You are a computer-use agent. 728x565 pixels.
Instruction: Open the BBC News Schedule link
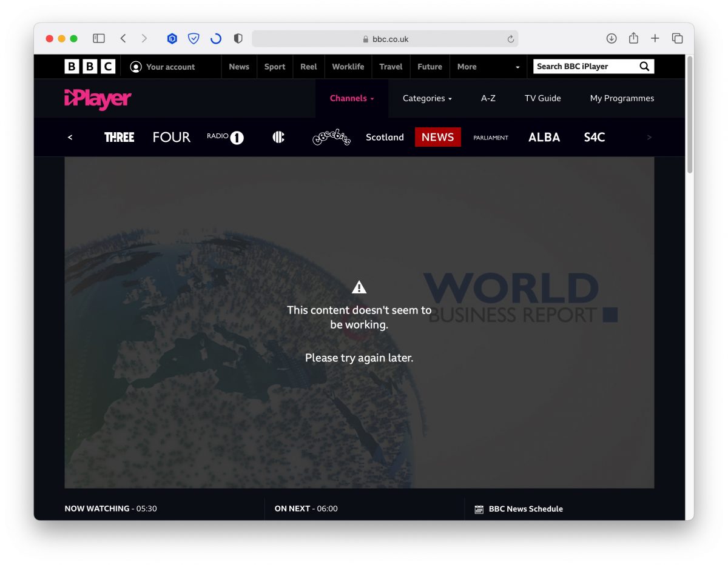pos(526,509)
